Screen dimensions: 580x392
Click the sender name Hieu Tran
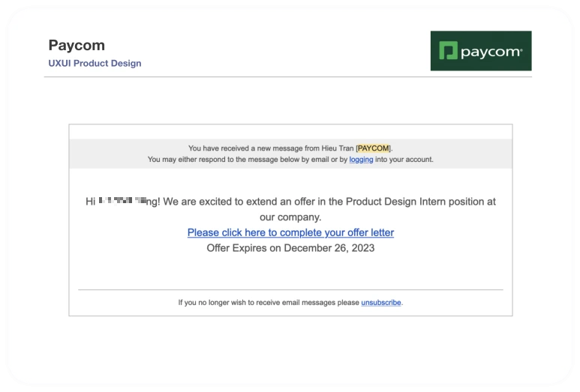338,148
